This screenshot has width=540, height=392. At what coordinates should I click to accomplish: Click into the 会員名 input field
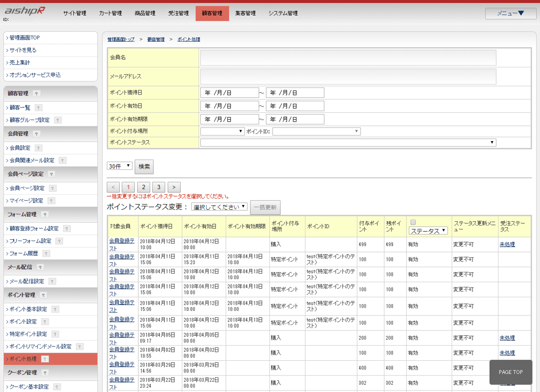point(348,58)
